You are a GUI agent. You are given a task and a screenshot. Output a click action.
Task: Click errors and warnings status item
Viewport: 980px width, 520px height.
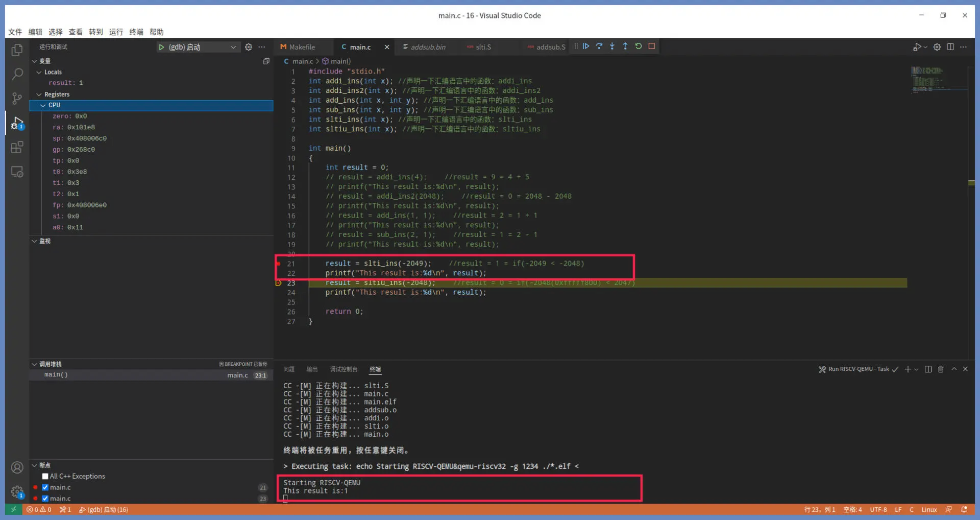tap(39, 510)
